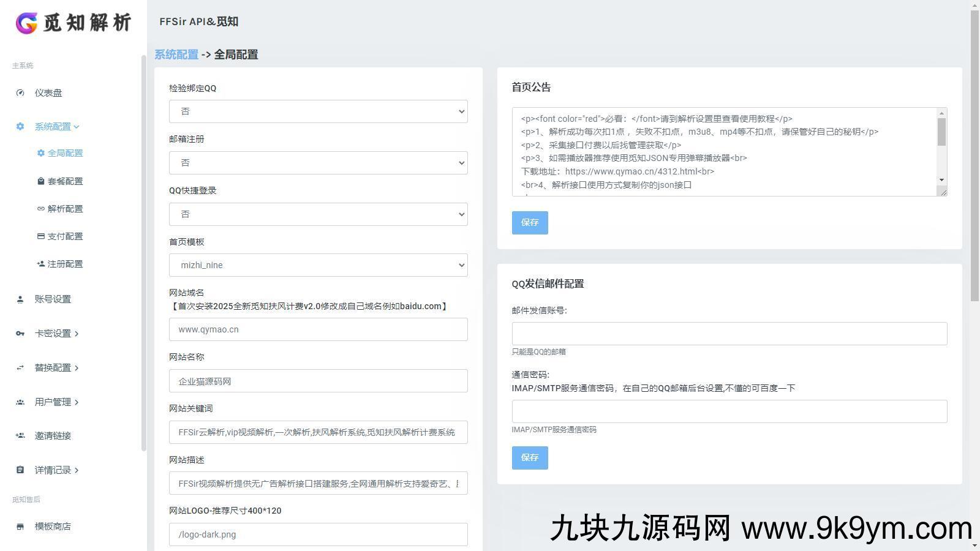The width and height of the screenshot is (980, 551).
Task: Open the 首页模板 mizhi_nine dropdown
Action: 318,265
